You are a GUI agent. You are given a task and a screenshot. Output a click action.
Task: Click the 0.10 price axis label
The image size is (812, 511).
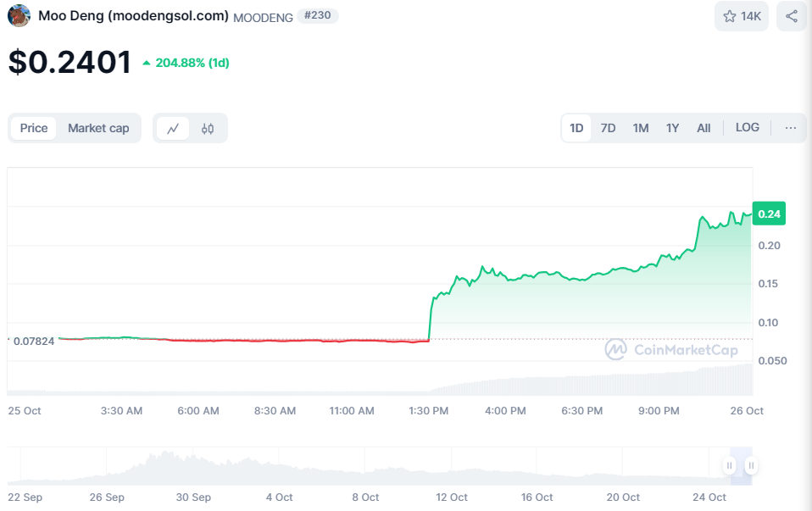coord(768,323)
